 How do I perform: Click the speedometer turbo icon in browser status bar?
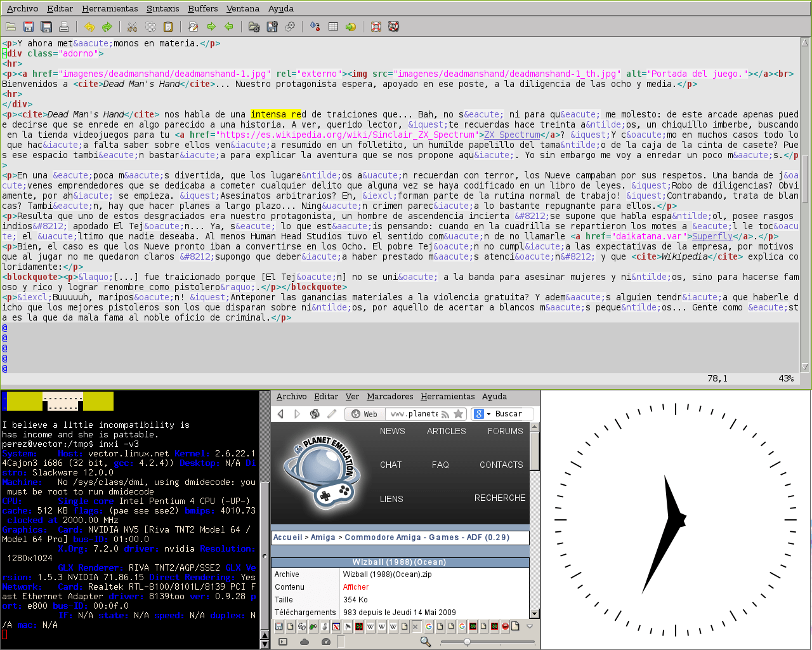coord(326,642)
